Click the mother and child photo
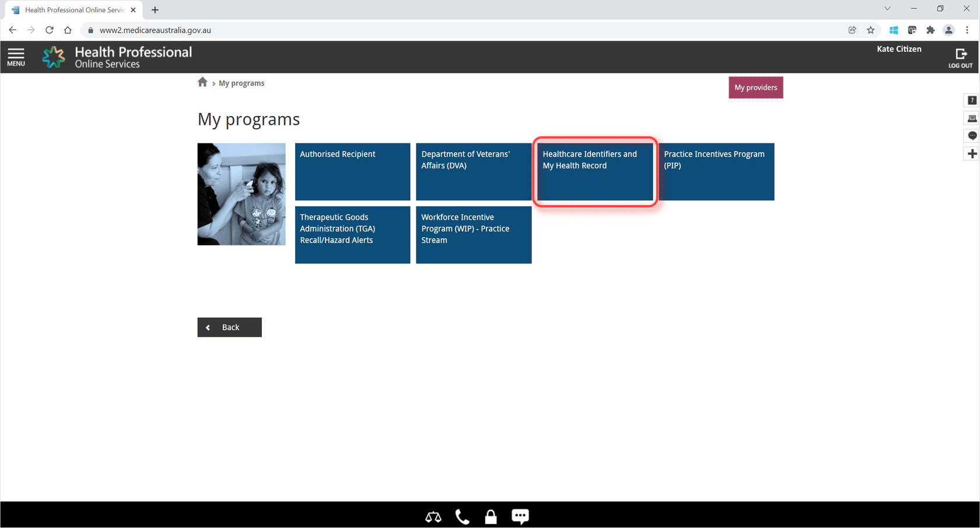 tap(242, 194)
